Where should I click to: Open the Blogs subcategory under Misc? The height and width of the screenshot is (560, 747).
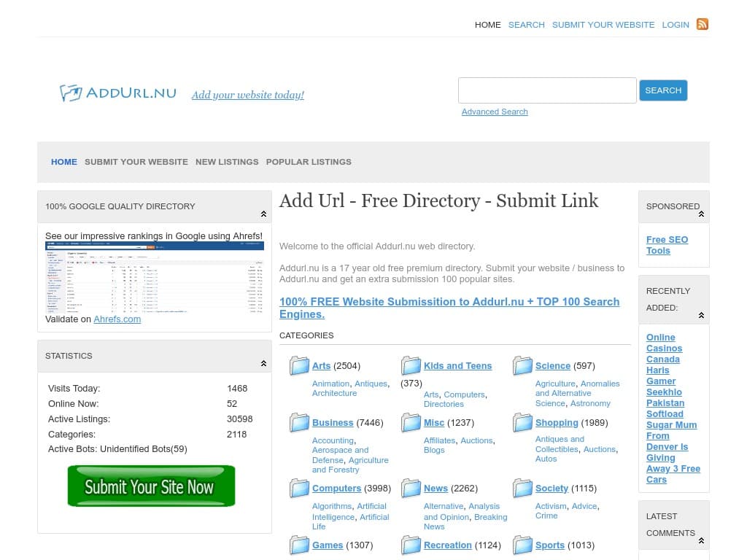tap(434, 450)
